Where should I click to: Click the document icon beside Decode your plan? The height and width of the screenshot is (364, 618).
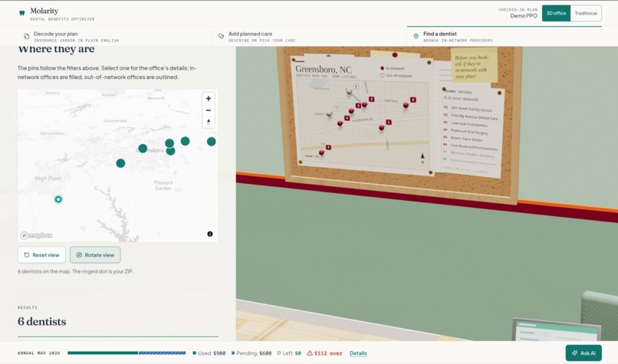[26, 36]
